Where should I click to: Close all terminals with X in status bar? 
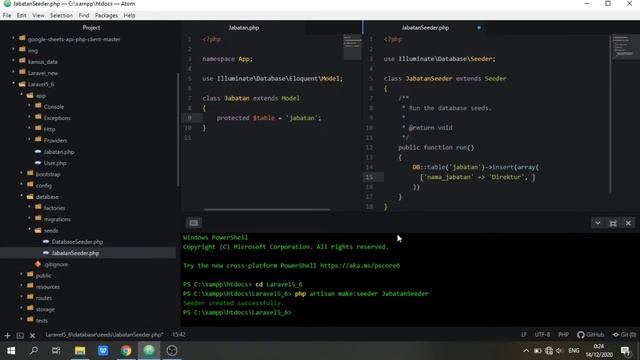click(32, 336)
